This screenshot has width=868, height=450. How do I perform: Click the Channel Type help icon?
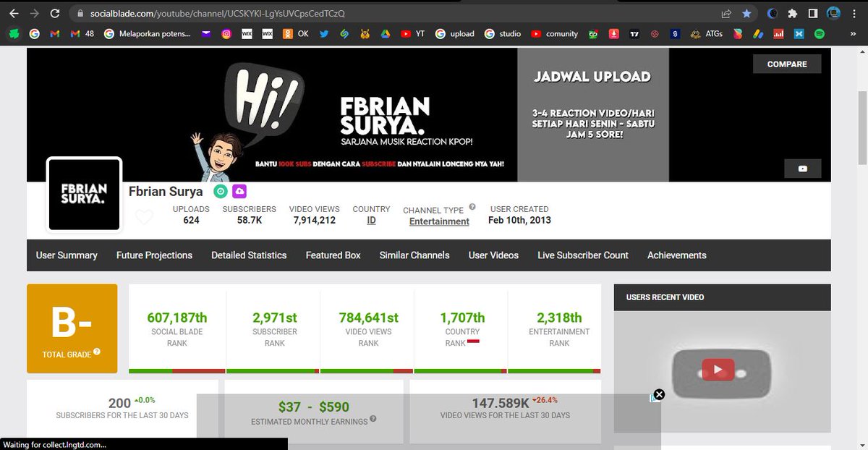(x=472, y=207)
